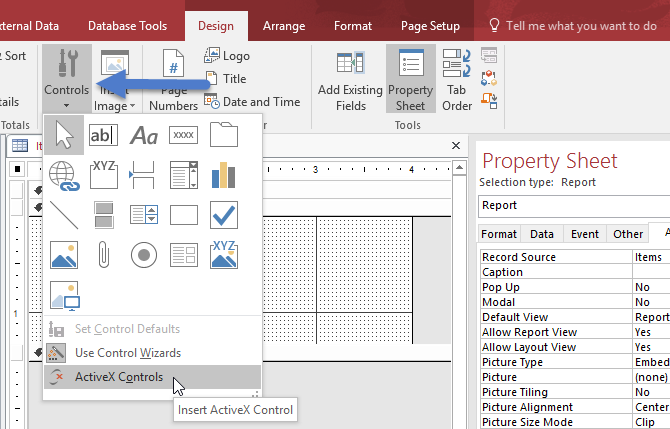
Task: Click the Attachment paperclip control
Action: (x=104, y=255)
